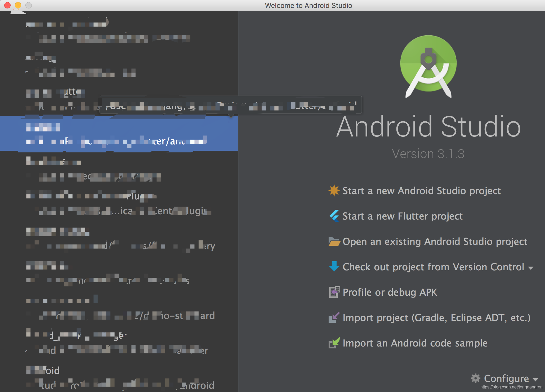This screenshot has height=392, width=545.
Task: Click the gear icon next to Configure
Action: tap(476, 378)
